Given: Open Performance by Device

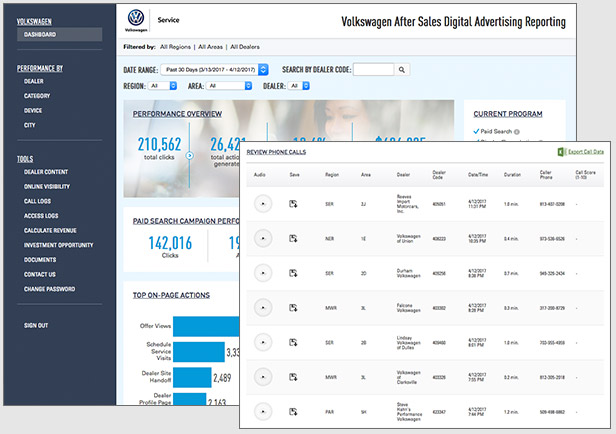Looking at the screenshot, I should [x=33, y=111].
